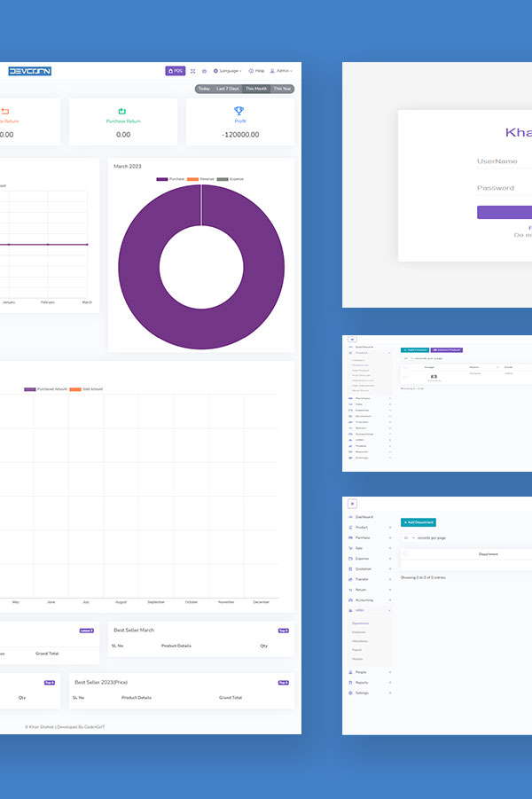Open the Admin user dropdown
532x799 pixels.
click(281, 71)
